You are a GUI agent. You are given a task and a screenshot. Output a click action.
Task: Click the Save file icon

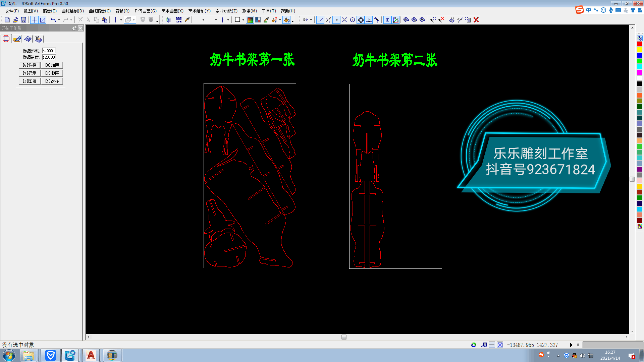click(23, 20)
